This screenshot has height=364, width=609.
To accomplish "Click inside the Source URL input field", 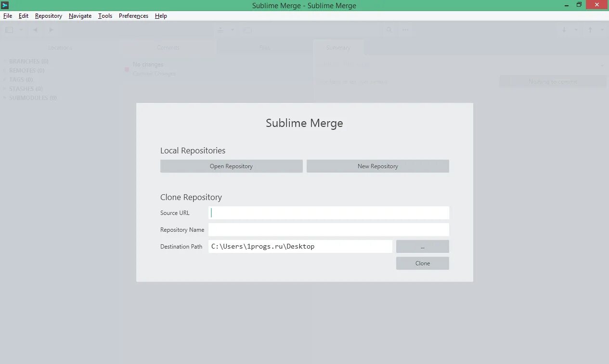I will pyautogui.click(x=329, y=213).
